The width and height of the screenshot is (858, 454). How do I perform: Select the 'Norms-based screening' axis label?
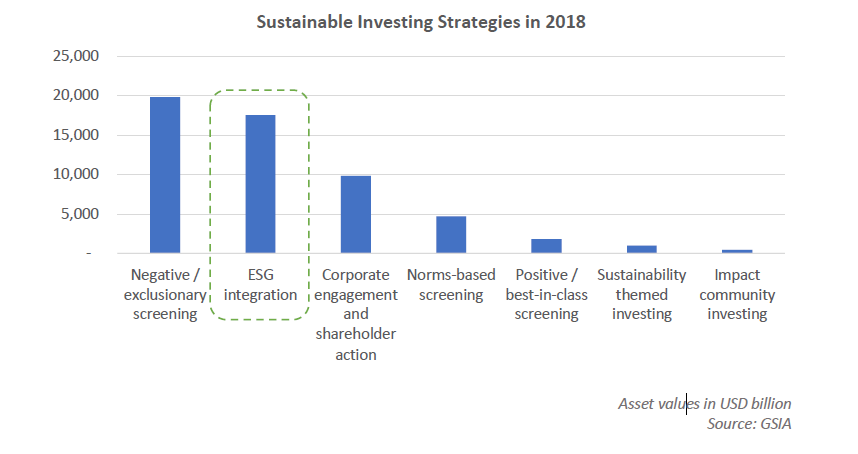451,285
